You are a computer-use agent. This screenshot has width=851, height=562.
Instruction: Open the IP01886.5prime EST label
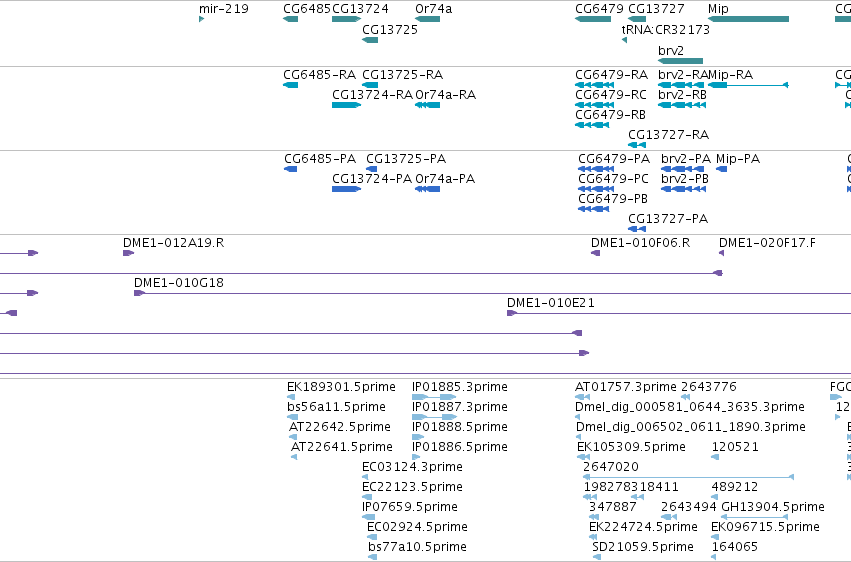click(x=460, y=447)
